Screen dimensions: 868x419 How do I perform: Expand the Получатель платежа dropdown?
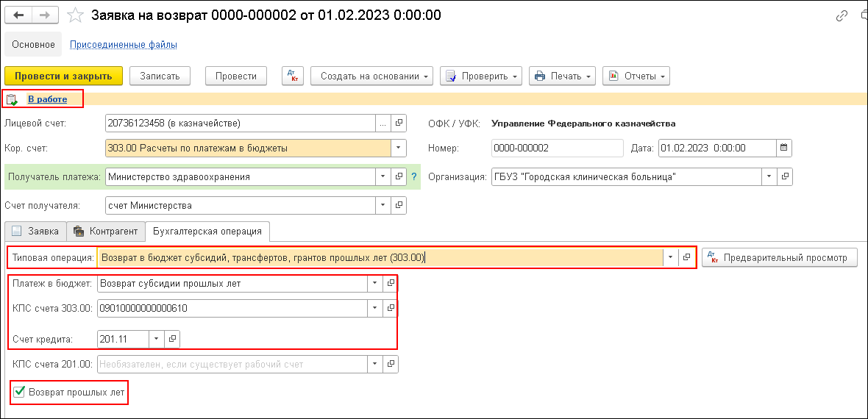[384, 177]
